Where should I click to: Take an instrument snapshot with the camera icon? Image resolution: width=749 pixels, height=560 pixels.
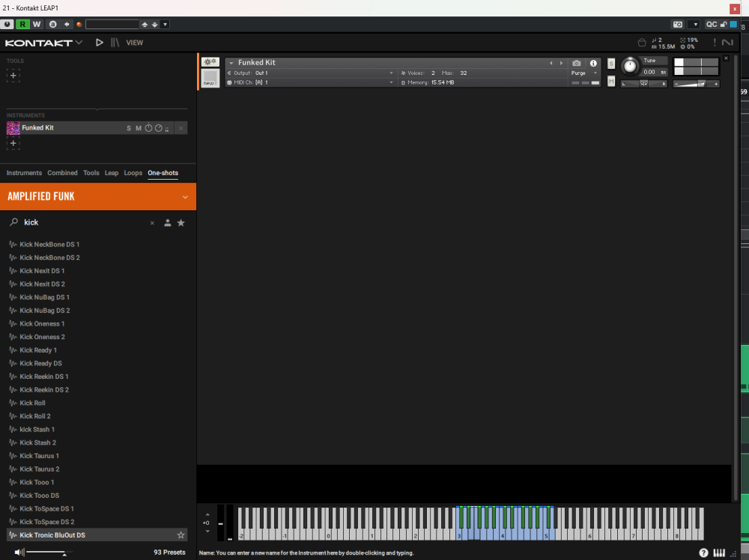point(577,63)
